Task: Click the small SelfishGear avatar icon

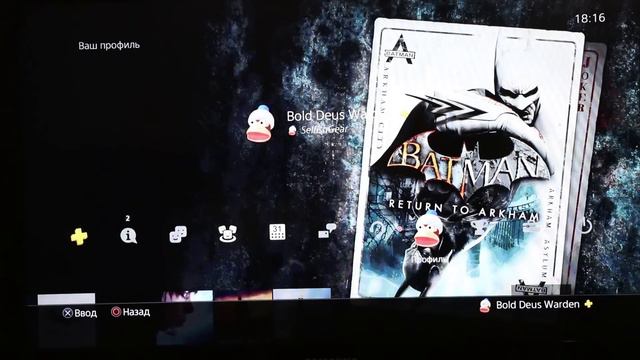Action: 292,130
